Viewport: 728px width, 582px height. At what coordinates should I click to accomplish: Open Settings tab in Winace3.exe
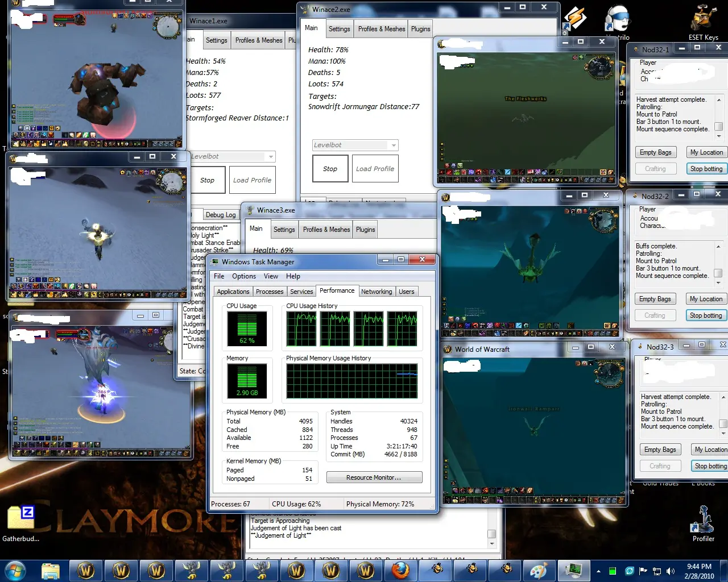(x=284, y=230)
